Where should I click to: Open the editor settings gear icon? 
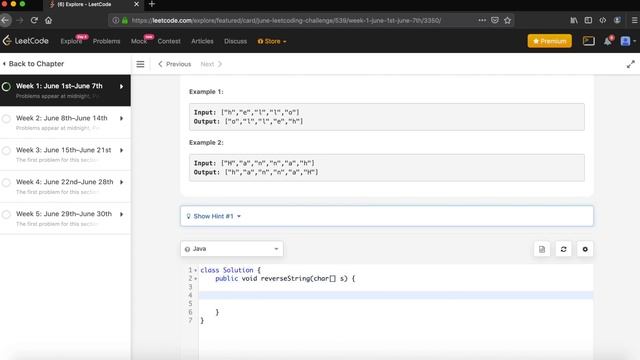585,249
